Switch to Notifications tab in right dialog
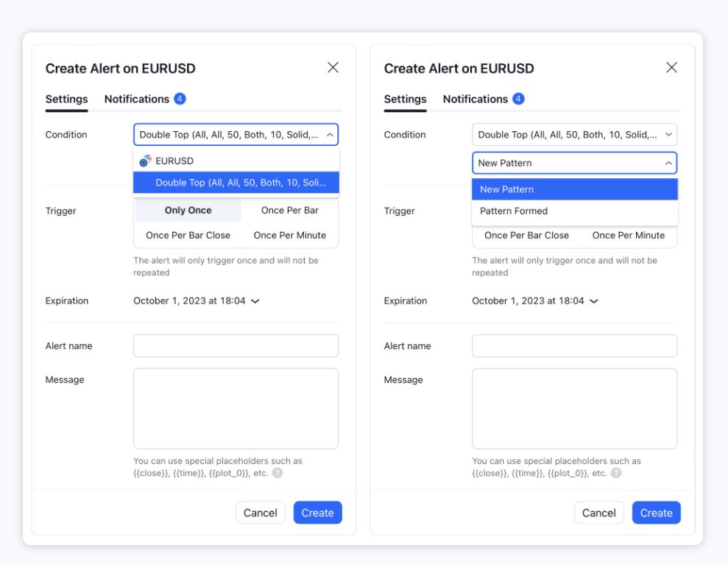Image resolution: width=728 pixels, height=565 pixels. [x=476, y=99]
